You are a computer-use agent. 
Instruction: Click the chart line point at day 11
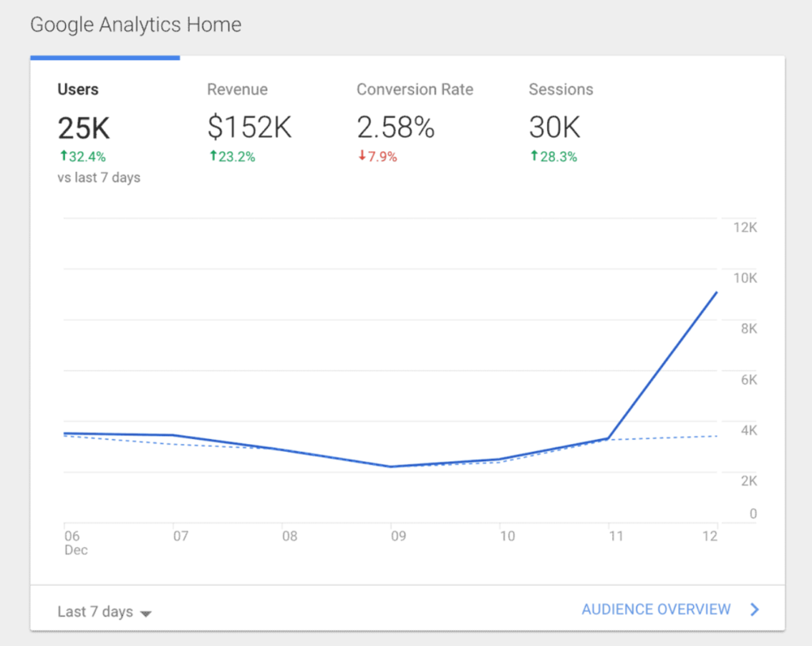coord(608,438)
